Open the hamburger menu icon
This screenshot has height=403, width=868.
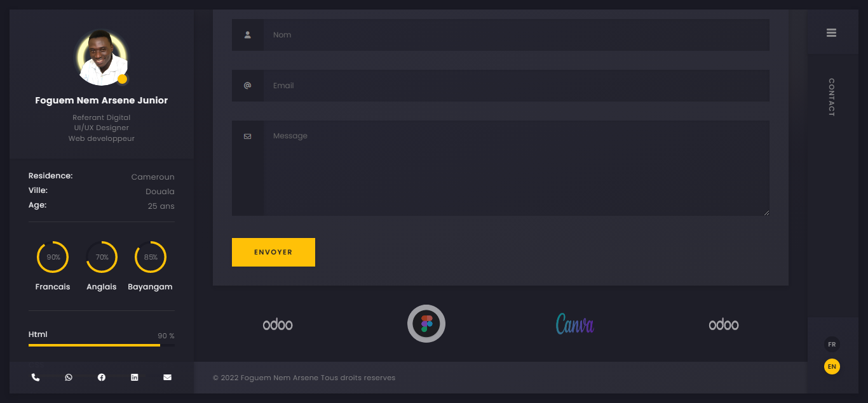coord(831,33)
